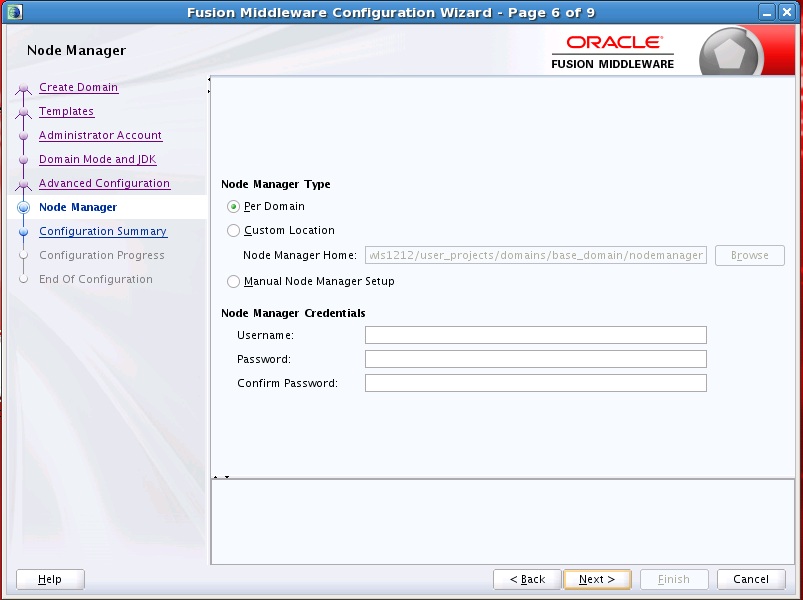Viewport: 803px width, 600px height.
Task: Click the 'Node Manager Type' heading
Action: [x=276, y=184]
